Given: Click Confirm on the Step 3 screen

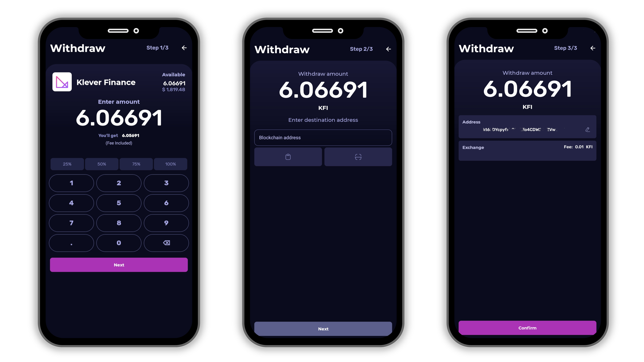Looking at the screenshot, I should click(527, 328).
